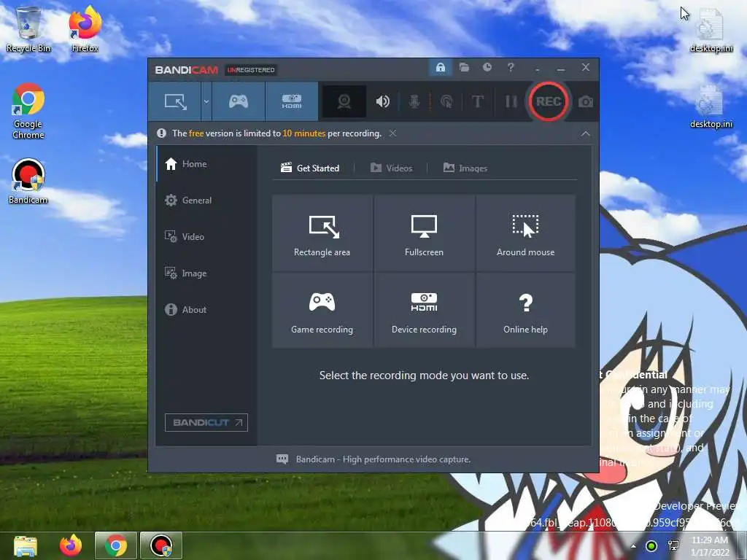Toggle the text overlay T icon

(478, 101)
